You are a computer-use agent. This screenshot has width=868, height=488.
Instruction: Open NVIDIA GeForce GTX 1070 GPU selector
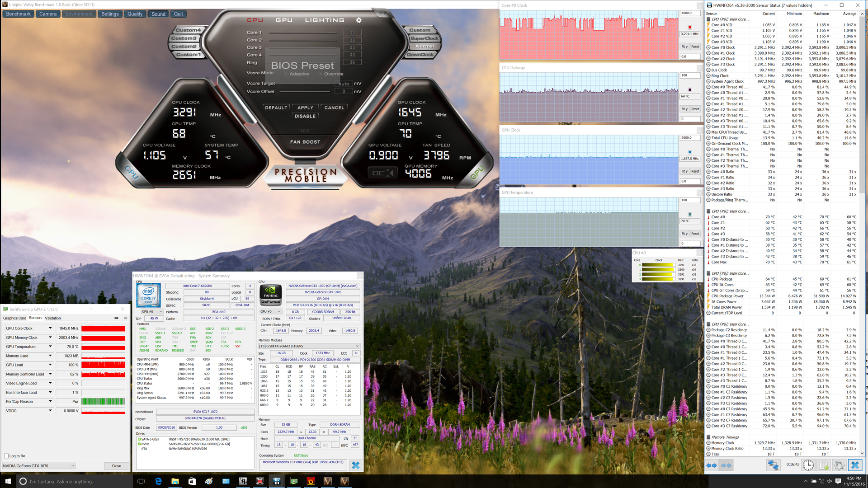point(39,466)
